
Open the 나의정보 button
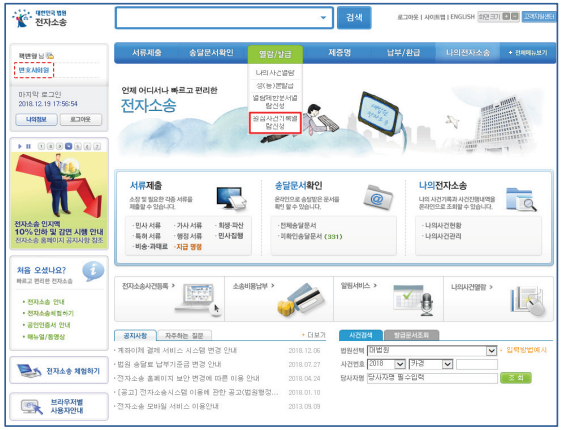[36, 119]
